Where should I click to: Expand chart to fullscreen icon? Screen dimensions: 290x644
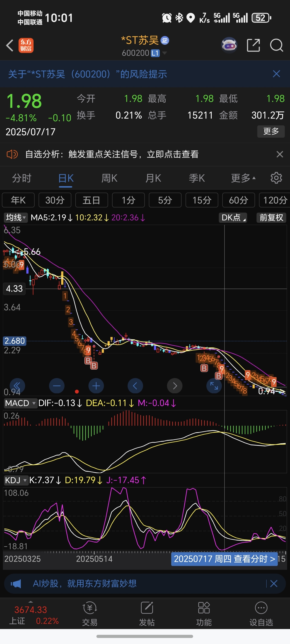click(x=214, y=386)
